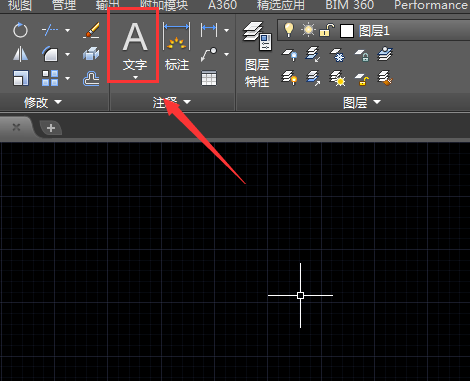The height and width of the screenshot is (381, 470).
Task: Toggle layer on/off lightbulb icon
Action: click(289, 30)
